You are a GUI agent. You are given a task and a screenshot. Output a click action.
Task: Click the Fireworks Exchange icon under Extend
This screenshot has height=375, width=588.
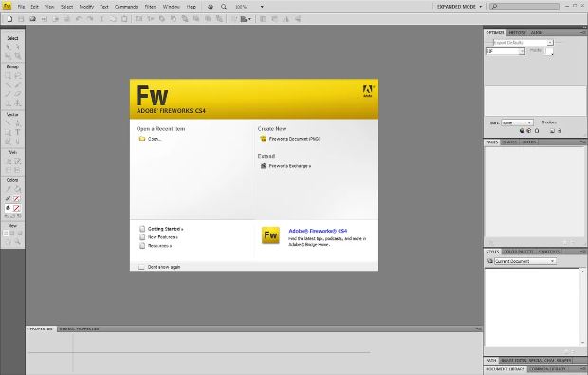[x=264, y=166]
